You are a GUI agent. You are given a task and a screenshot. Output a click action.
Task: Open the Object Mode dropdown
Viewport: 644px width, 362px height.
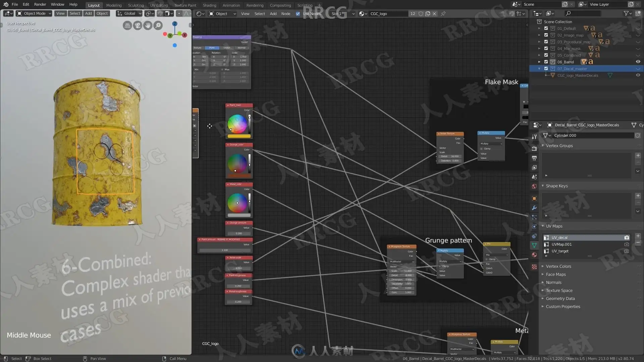coord(34,13)
